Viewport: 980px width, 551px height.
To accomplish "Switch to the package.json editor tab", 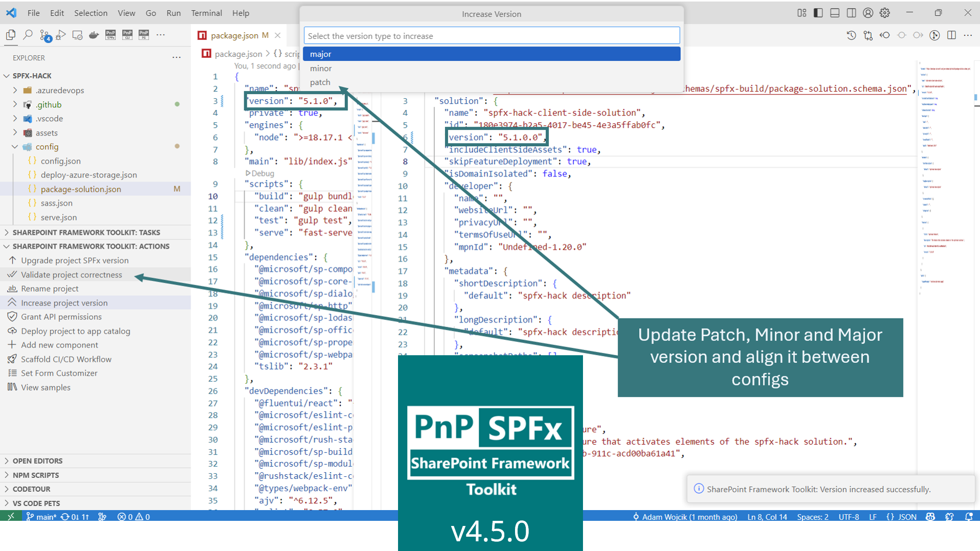I will (x=235, y=35).
